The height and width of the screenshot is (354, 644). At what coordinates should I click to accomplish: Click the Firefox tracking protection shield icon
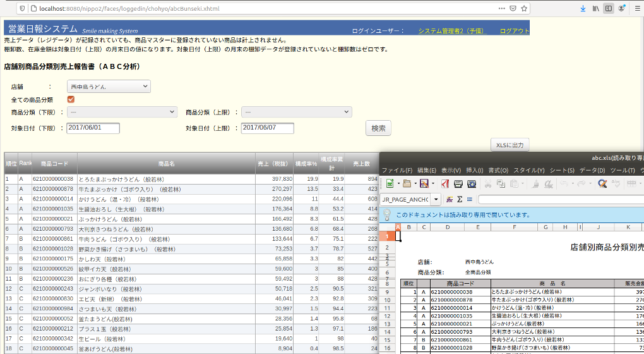point(22,8)
